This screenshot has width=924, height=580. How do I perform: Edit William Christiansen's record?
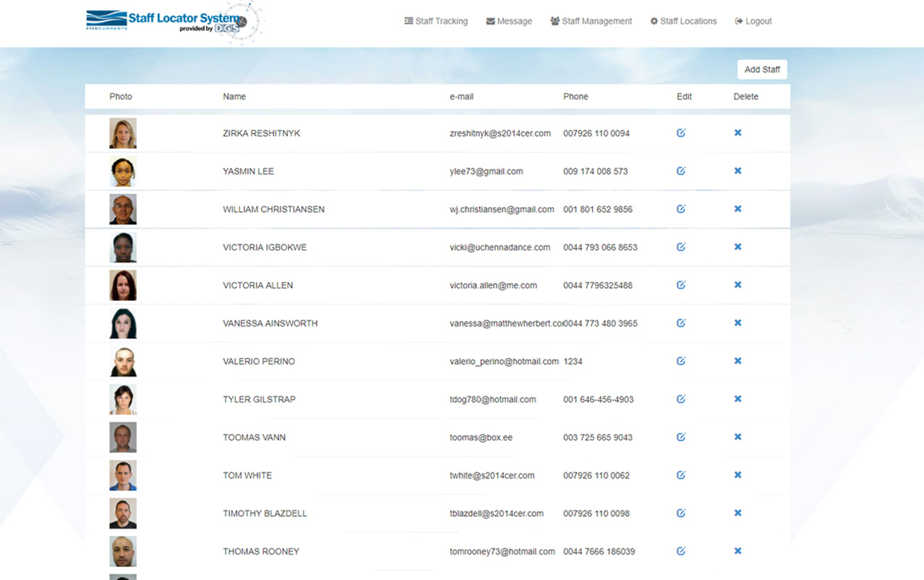[681, 209]
